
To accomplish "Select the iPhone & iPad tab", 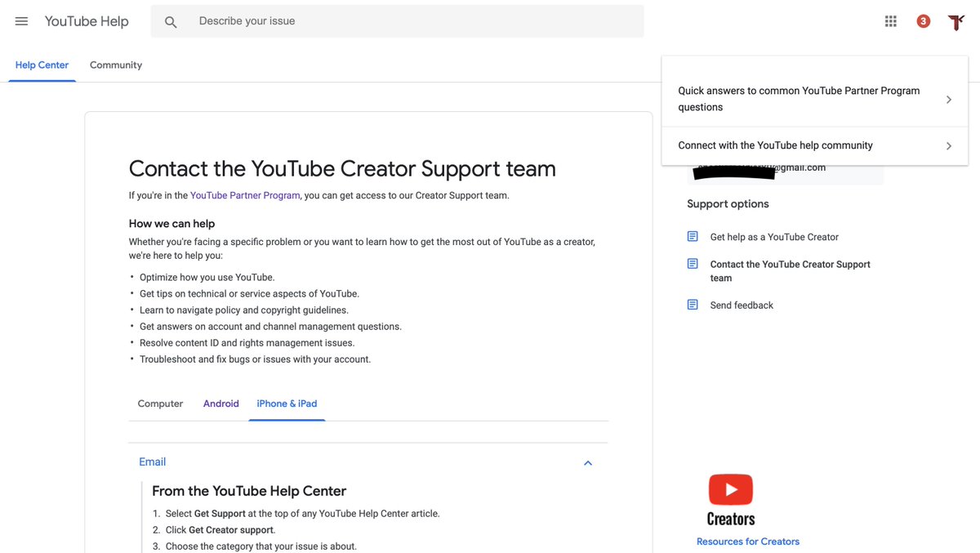I will [287, 404].
